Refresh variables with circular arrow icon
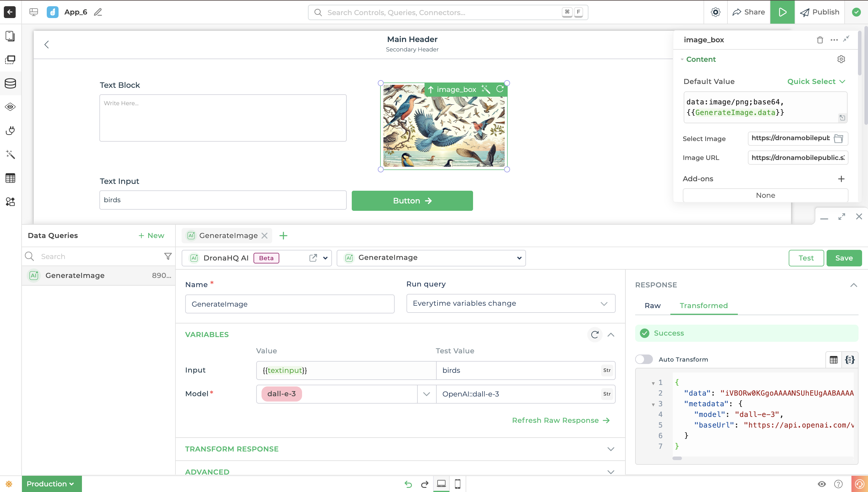The height and width of the screenshot is (492, 868). pos(595,334)
